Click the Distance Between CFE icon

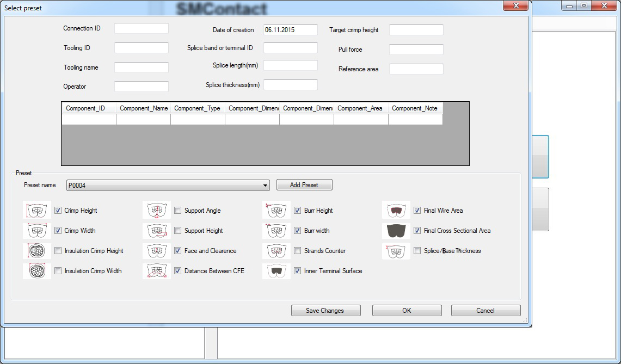tap(157, 271)
